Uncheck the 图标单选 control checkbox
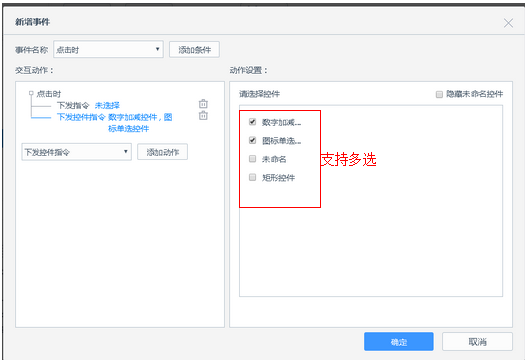The image size is (526, 364). tap(252, 140)
